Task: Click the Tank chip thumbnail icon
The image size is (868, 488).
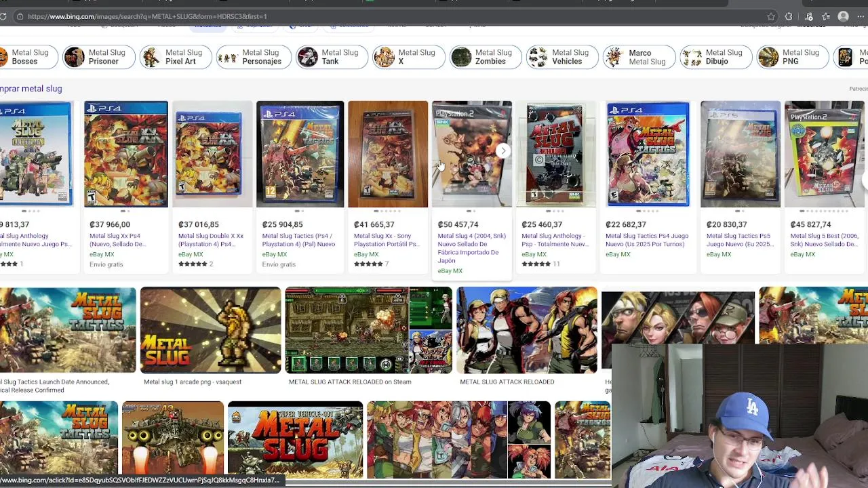Action: tap(307, 57)
